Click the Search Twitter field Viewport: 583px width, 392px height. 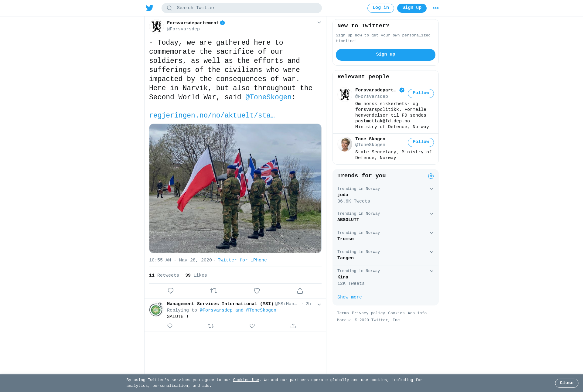pyautogui.click(x=242, y=8)
